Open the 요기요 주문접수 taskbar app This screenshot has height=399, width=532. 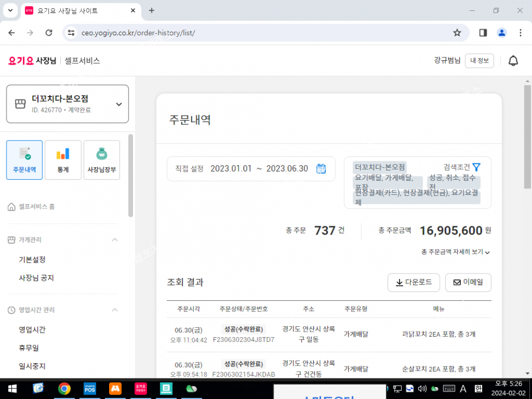click(141, 389)
